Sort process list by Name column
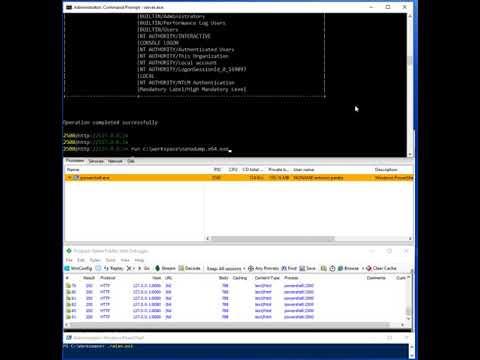Viewport: 480px width, 360px height. coord(73,170)
